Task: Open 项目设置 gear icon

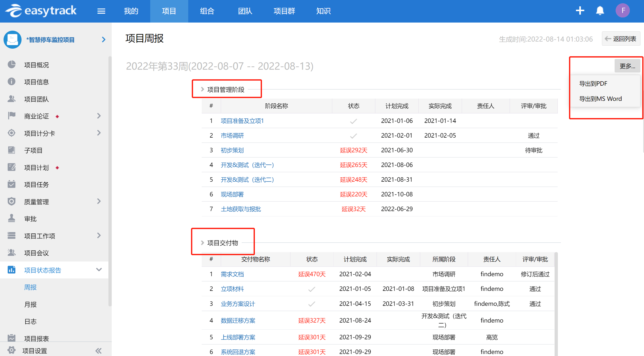Action: 11,350
